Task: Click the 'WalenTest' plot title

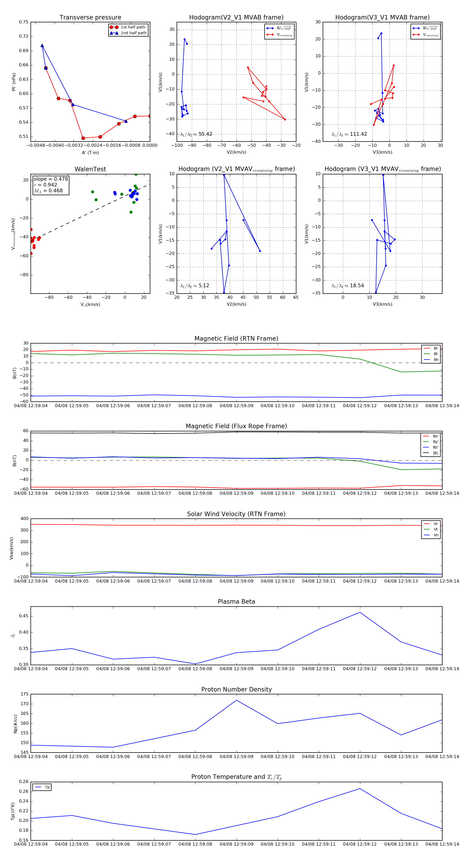Action: [x=90, y=169]
